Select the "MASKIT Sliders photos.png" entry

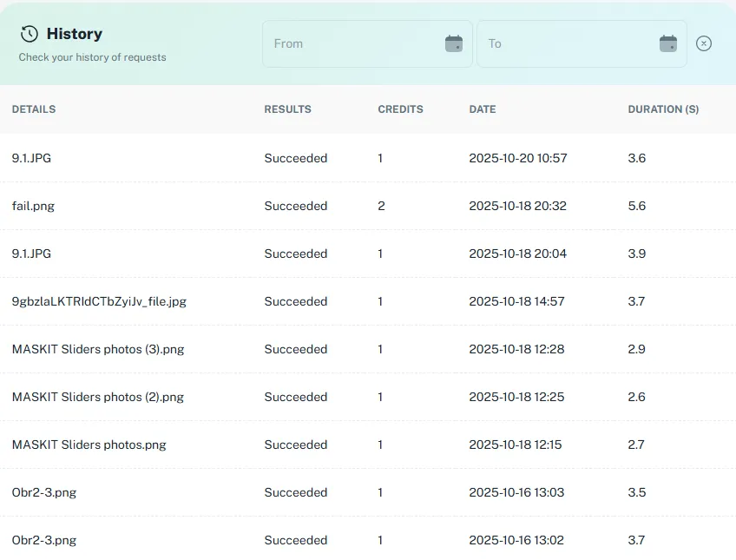(89, 445)
